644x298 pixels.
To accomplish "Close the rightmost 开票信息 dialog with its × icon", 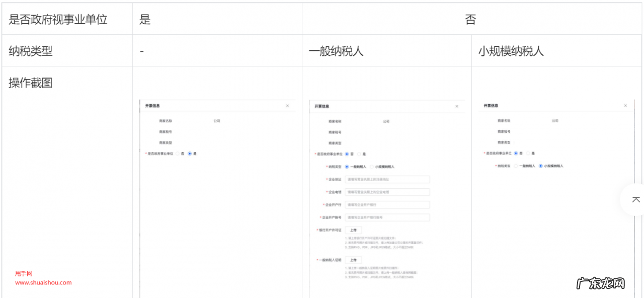I will click(x=625, y=105).
